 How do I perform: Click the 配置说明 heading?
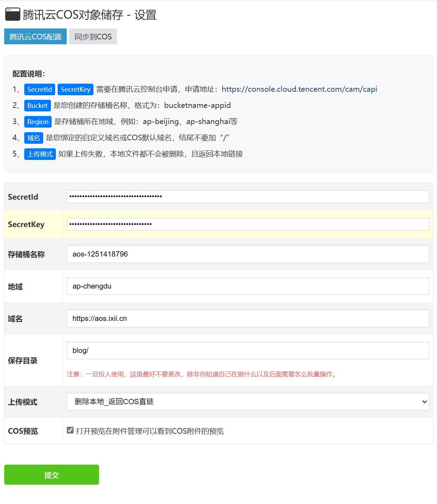(x=29, y=74)
